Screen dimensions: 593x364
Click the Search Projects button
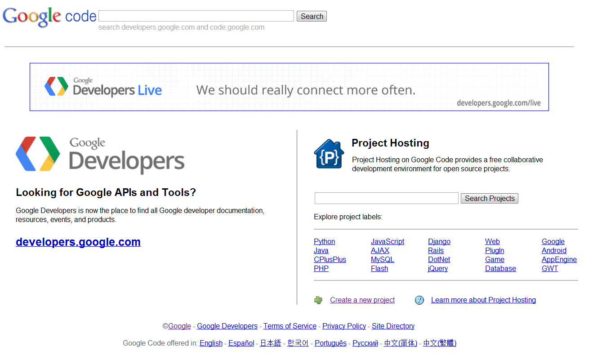pyautogui.click(x=490, y=198)
